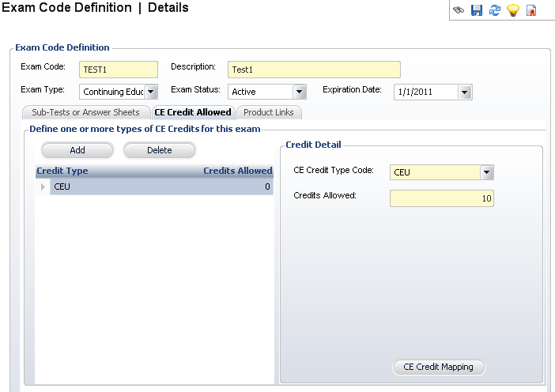Select the CEU row in credit list
The width and height of the screenshot is (555, 392).
158,187
